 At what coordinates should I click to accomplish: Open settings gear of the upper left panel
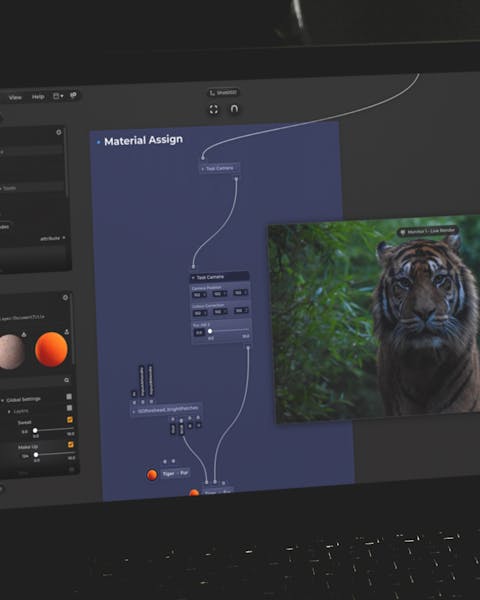click(59, 132)
